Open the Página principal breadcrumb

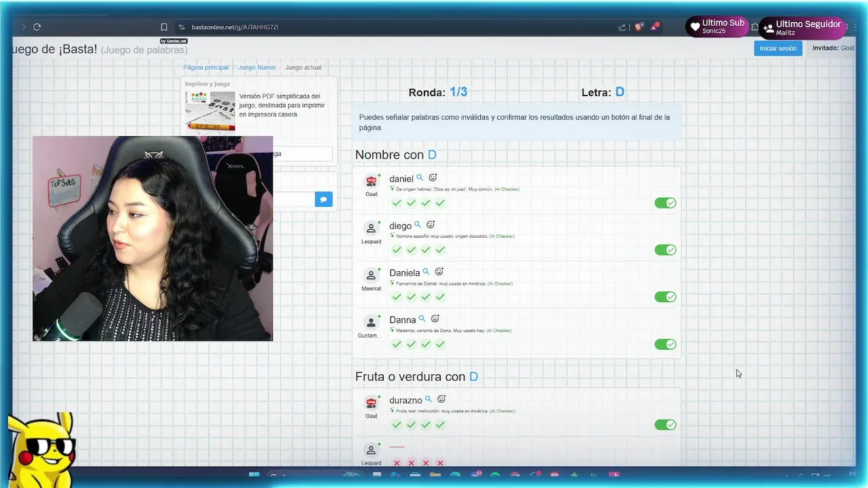click(x=206, y=68)
